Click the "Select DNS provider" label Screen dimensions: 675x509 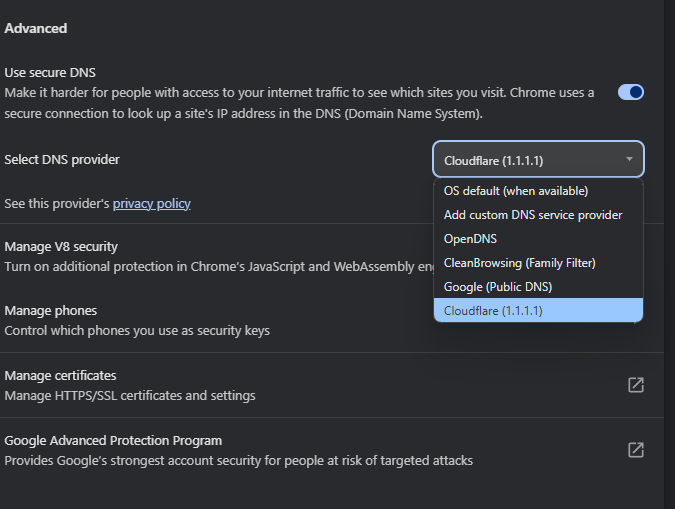click(68, 160)
